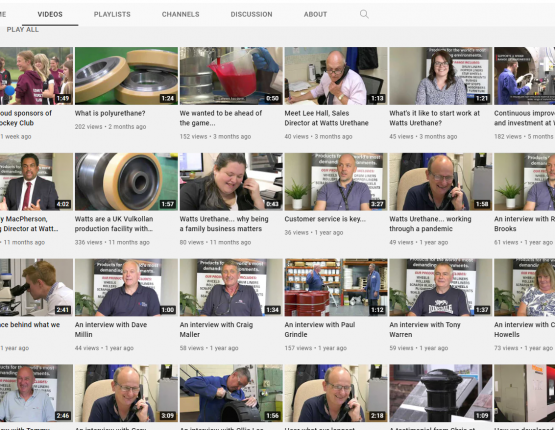
Task: Open the Channels tab
Action: [181, 15]
